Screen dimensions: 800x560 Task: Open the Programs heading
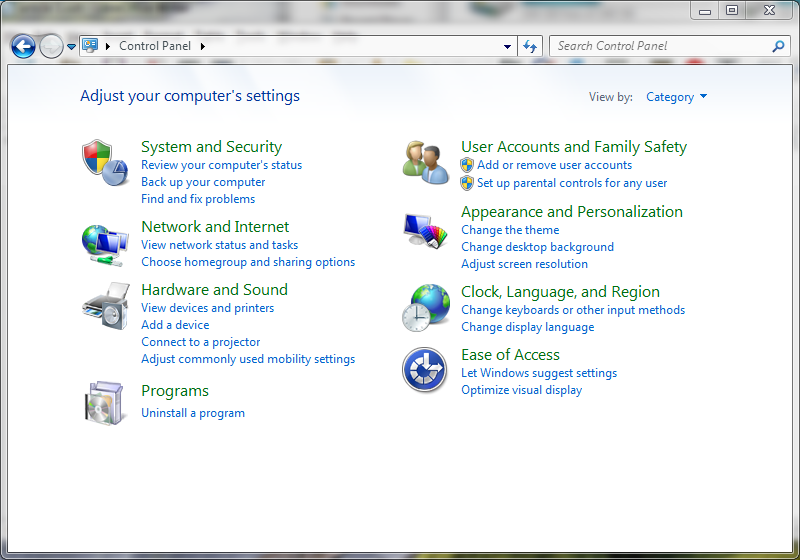pyautogui.click(x=175, y=391)
